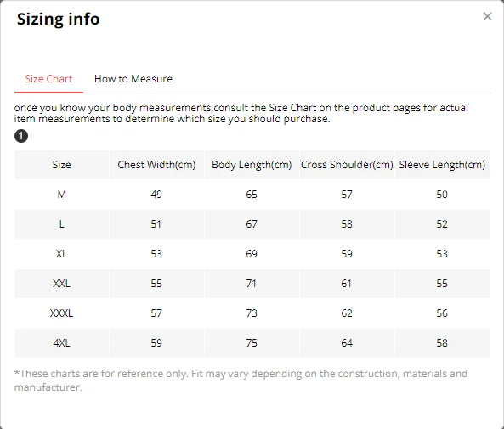Switch to the How to Measure tab
Image resolution: width=504 pixels, height=429 pixels.
tap(133, 79)
